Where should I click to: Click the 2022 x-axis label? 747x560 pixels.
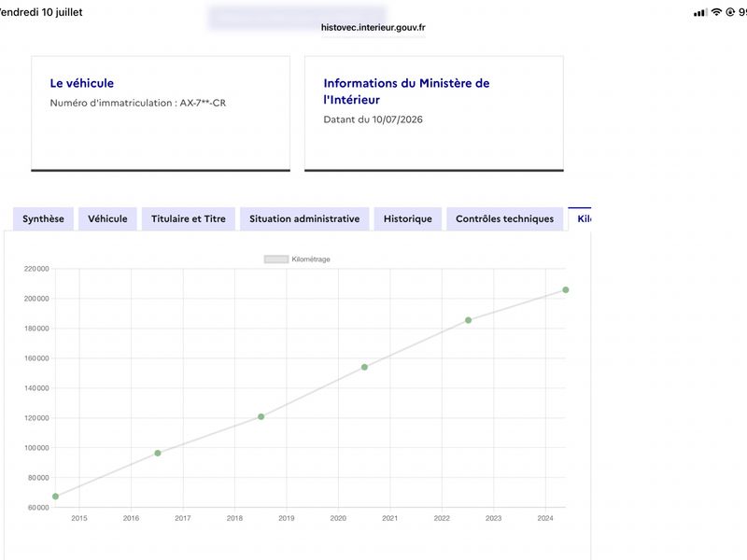click(x=442, y=518)
